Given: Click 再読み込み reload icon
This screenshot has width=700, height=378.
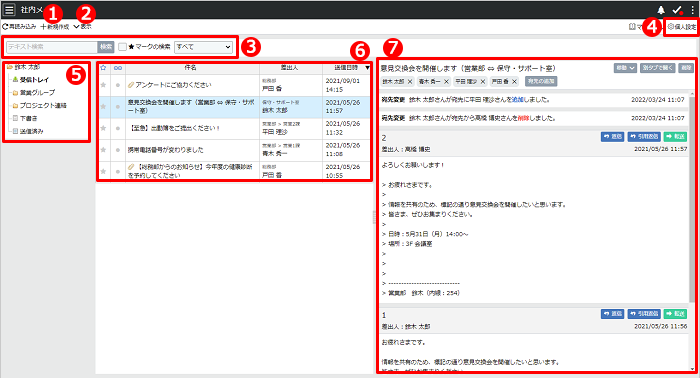Looking at the screenshot, I should 5,27.
